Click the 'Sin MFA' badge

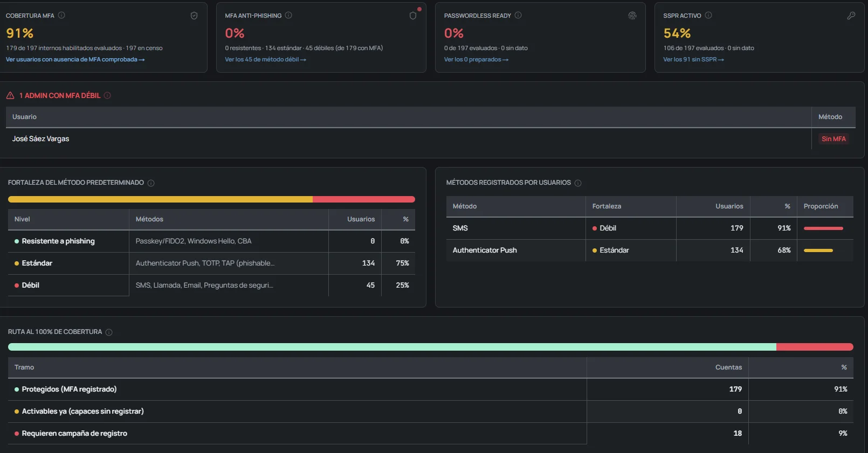click(833, 139)
